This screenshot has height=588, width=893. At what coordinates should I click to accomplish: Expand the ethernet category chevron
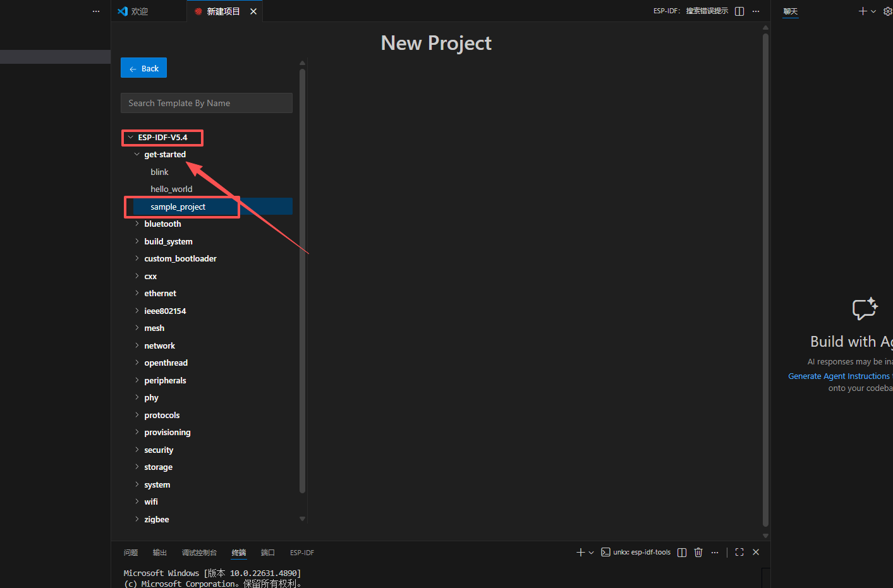[137, 293]
